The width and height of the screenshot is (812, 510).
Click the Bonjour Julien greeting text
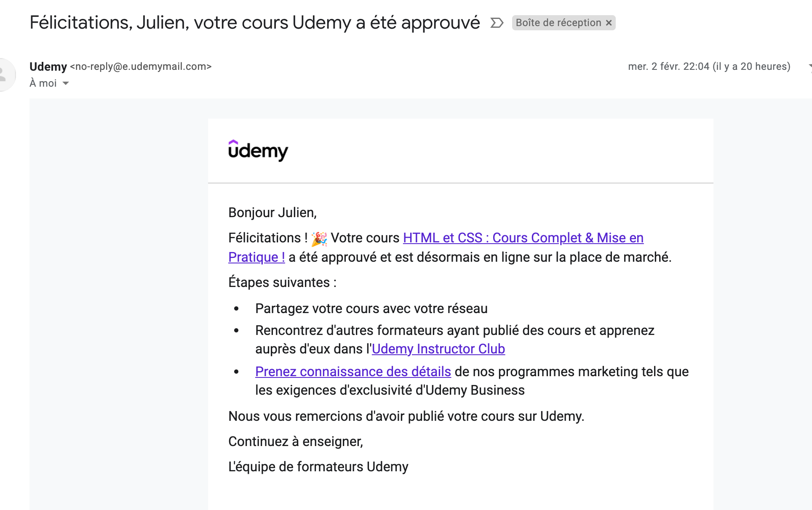pyautogui.click(x=272, y=212)
